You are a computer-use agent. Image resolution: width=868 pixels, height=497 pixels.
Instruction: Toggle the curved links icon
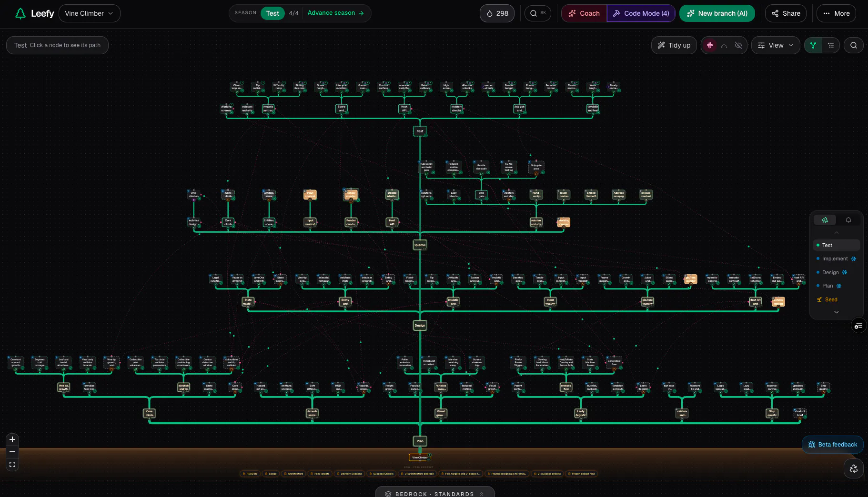click(724, 45)
